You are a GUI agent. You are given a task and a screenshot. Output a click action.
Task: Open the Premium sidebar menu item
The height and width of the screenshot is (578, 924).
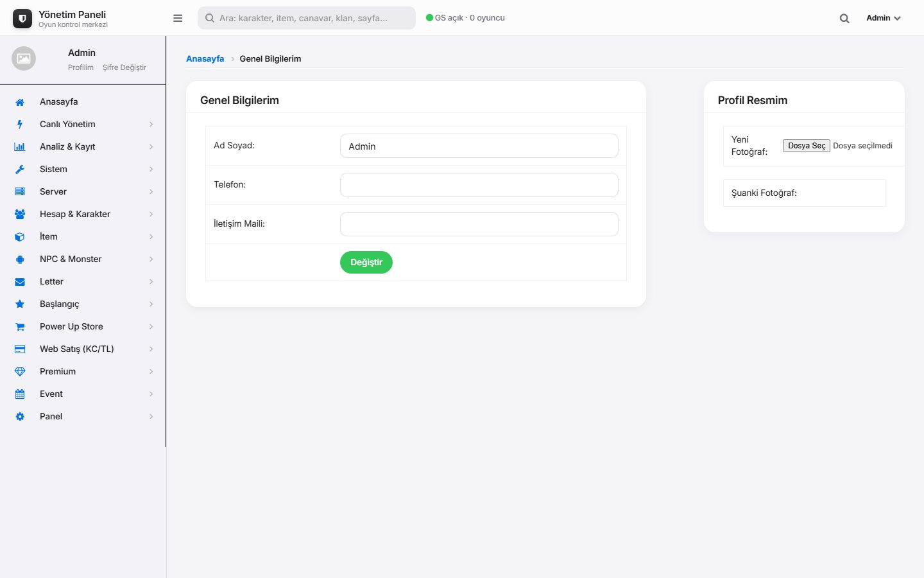point(83,371)
